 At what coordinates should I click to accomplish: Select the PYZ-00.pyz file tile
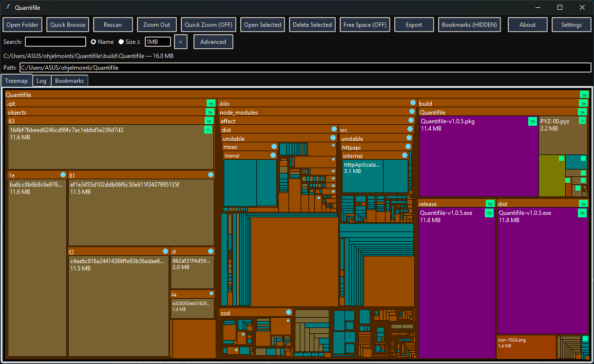[562, 136]
